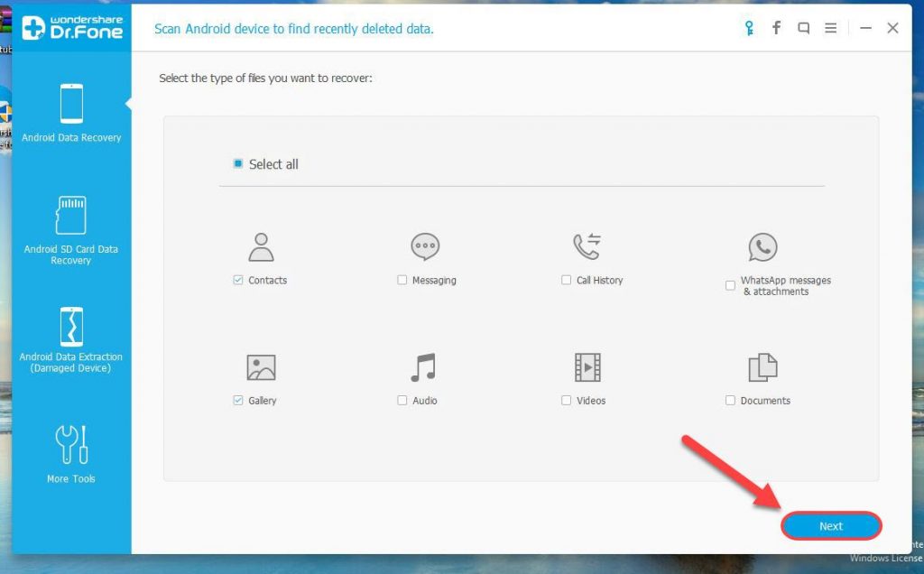
Task: Open the feedback chat icon
Action: coord(803,28)
